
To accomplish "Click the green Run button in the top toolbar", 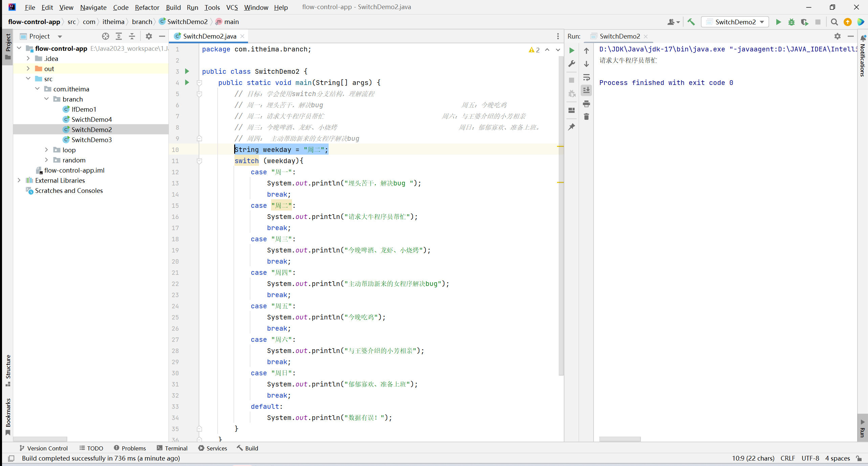I will (778, 22).
